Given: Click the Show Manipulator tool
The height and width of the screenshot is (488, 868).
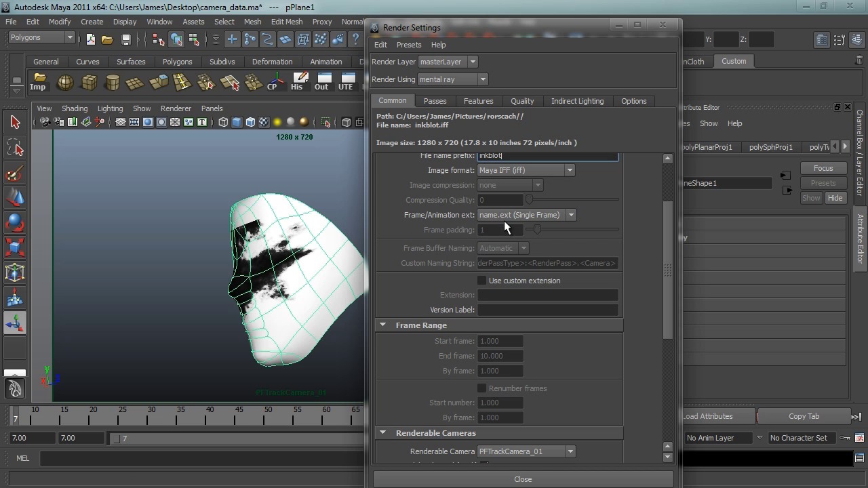Looking at the screenshot, I should point(15,323).
